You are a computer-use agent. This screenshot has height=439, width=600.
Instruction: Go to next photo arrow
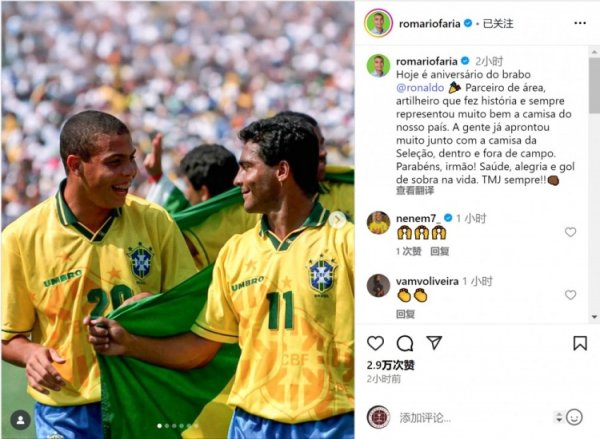point(338,220)
